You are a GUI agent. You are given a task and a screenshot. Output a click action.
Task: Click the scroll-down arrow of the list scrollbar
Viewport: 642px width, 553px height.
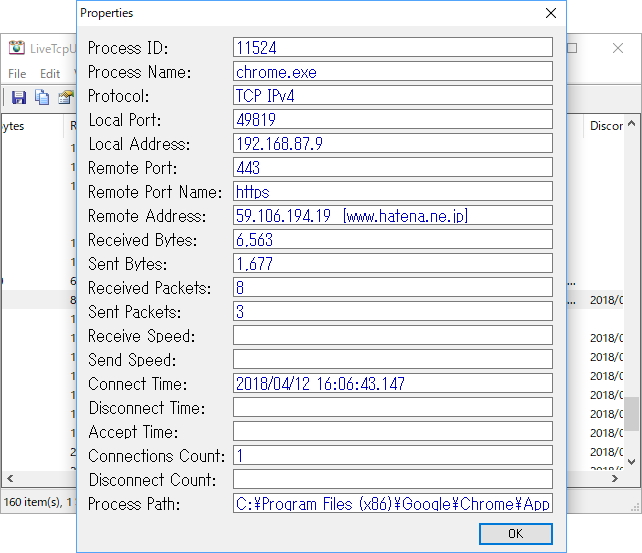(x=632, y=462)
